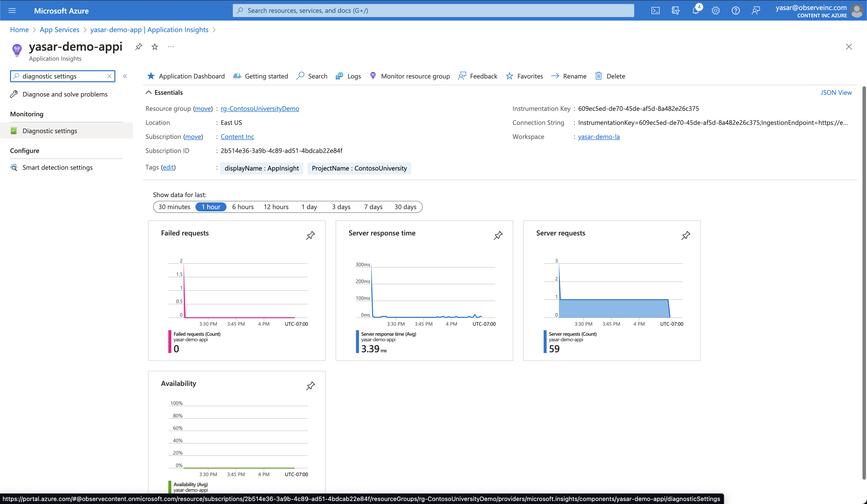Pin the Server response time chart

(498, 235)
